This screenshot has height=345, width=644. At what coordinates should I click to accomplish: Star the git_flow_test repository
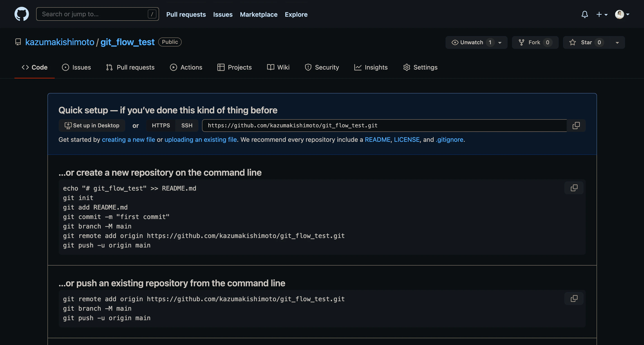(586, 42)
